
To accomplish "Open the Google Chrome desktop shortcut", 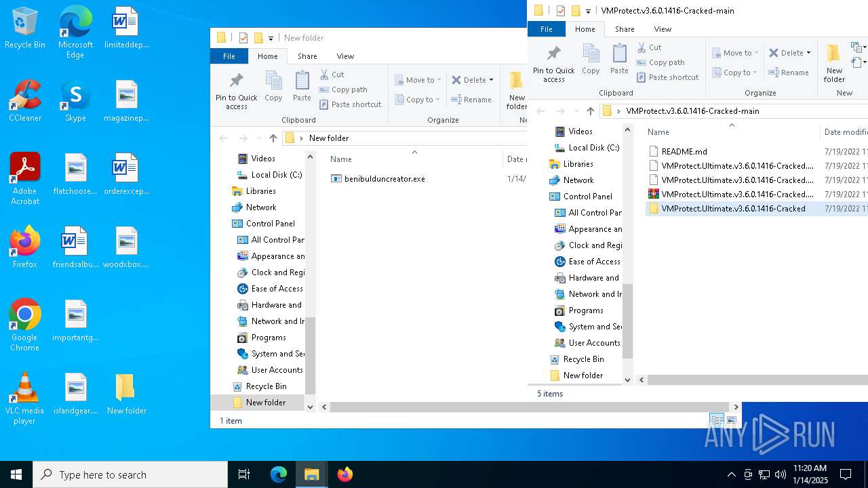I will tap(25, 325).
